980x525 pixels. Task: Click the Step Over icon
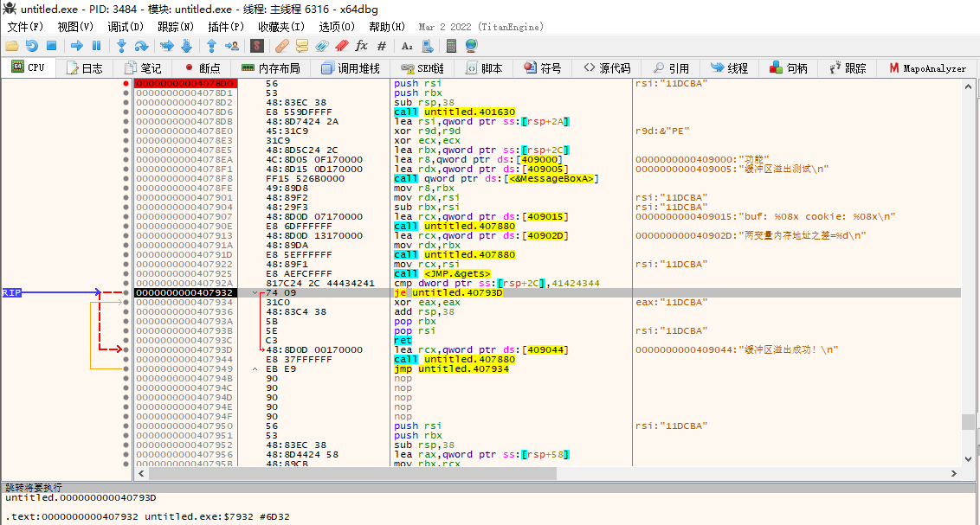click(x=141, y=46)
